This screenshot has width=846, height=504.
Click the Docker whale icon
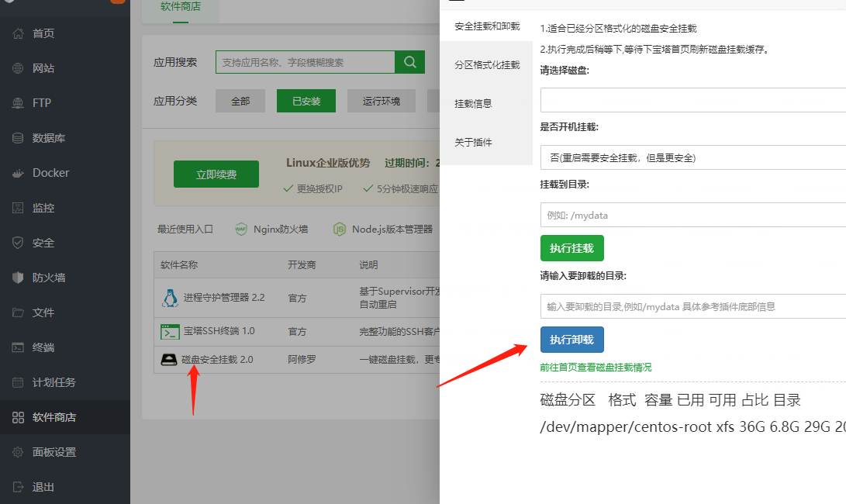pos(18,173)
